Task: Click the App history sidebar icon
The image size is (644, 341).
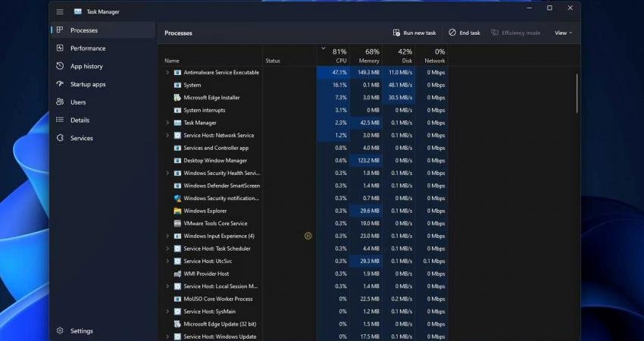Action: click(x=60, y=67)
